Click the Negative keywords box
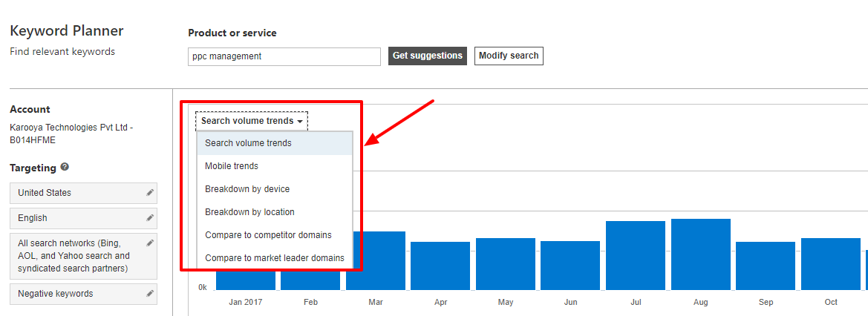 (x=84, y=294)
